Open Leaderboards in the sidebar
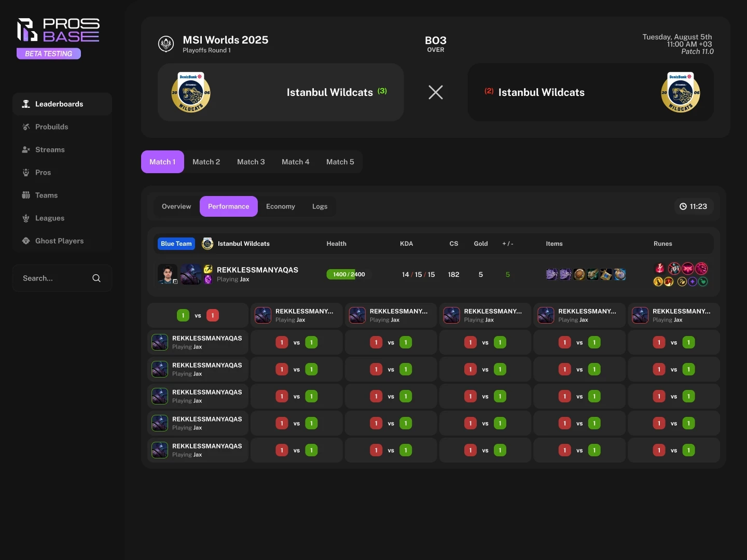Image resolution: width=747 pixels, height=560 pixels. tap(62, 104)
